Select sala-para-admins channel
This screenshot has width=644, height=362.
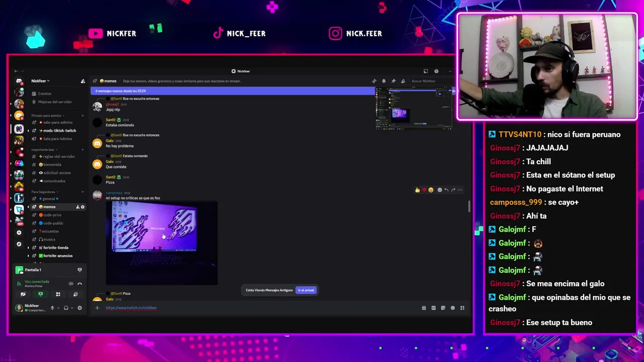[x=57, y=122]
